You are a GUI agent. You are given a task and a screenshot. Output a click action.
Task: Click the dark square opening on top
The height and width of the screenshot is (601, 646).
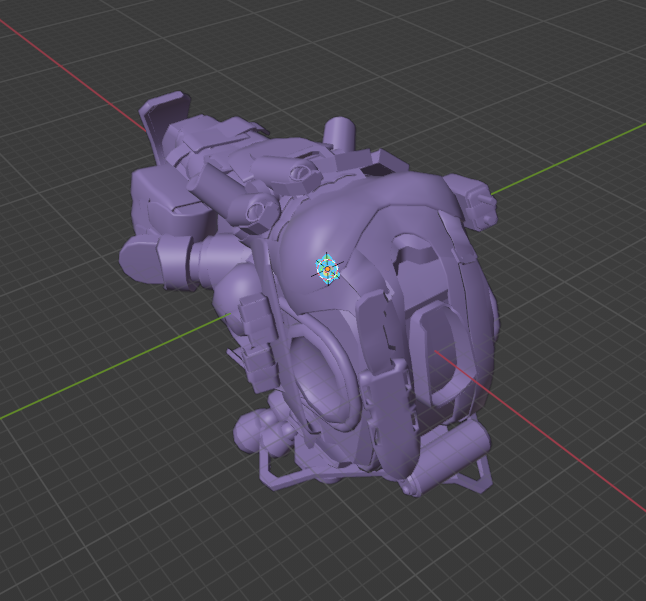(x=376, y=169)
